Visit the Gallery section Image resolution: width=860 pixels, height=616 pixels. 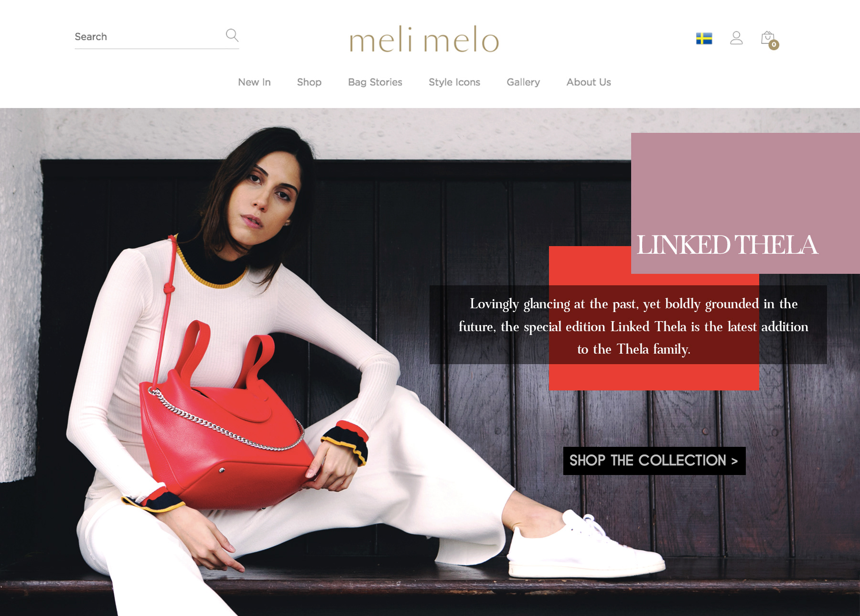(523, 82)
